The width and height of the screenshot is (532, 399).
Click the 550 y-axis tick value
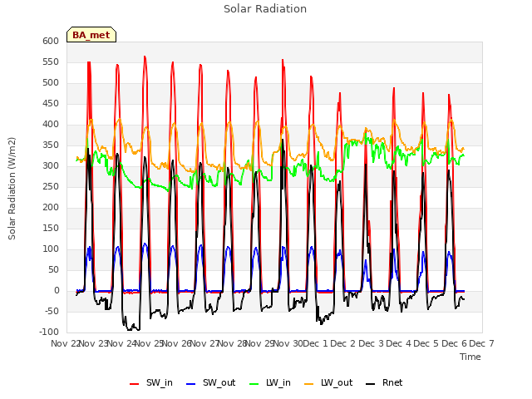pos(51,62)
